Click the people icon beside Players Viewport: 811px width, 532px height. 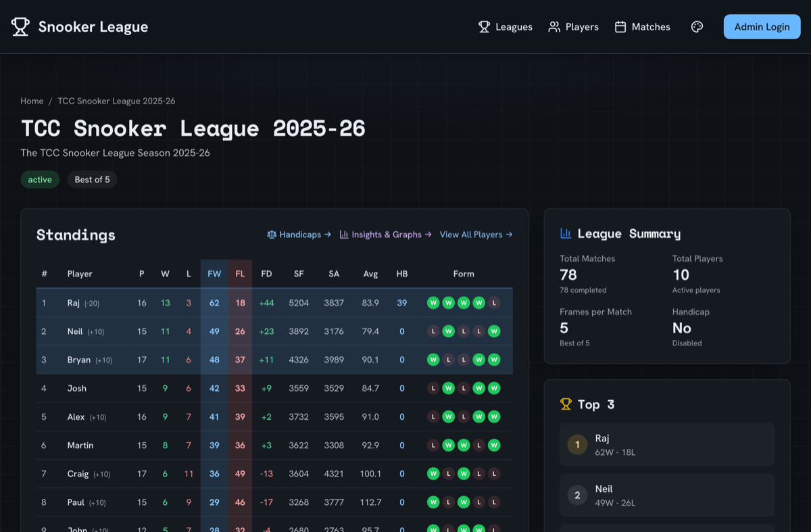click(x=554, y=27)
